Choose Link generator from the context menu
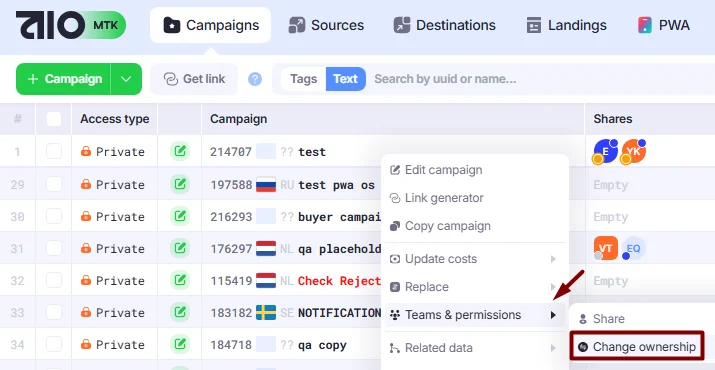 (475, 198)
